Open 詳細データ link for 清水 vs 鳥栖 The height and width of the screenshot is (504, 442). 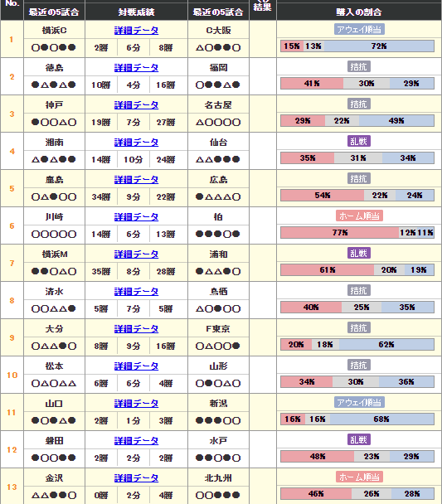point(136,292)
